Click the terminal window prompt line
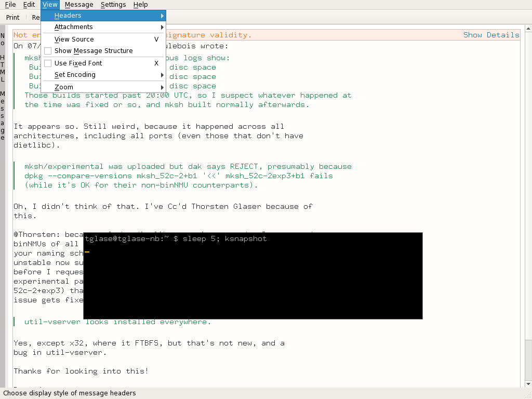Viewport: 532px width, 399px height. (176, 239)
